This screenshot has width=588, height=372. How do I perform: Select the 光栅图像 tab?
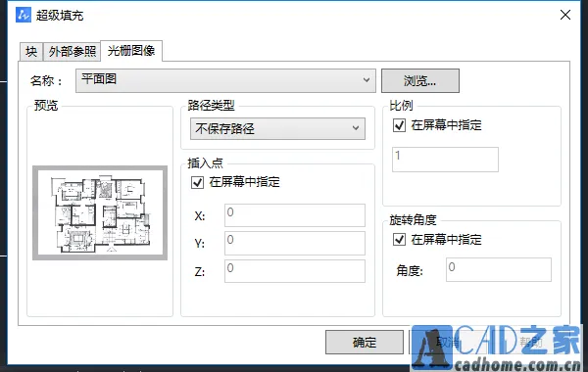(131, 50)
